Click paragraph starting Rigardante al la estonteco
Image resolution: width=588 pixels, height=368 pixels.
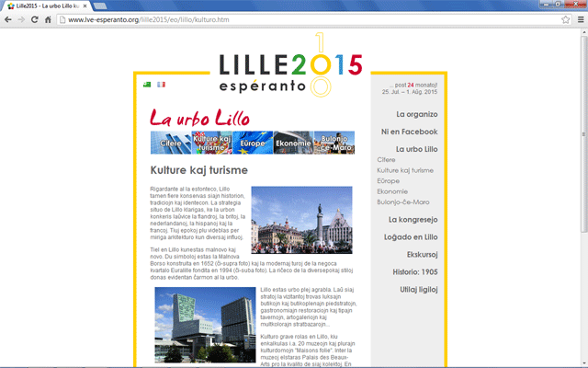198,213
